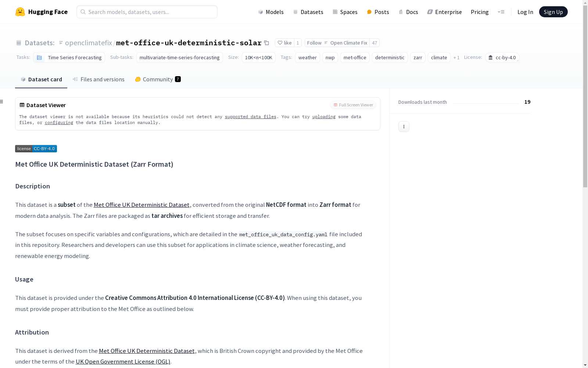Click the Time Series Forecasting task tag
Screen dimensions: 588x368
pos(69,57)
